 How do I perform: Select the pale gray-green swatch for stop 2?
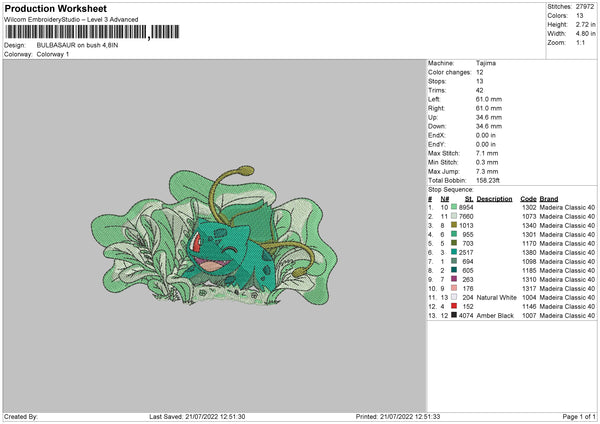[x=455, y=215]
